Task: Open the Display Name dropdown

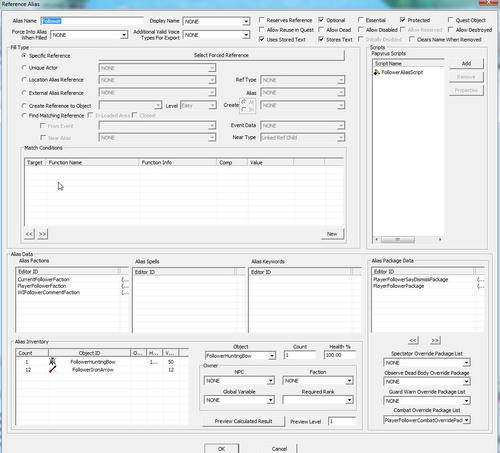Action: [x=246, y=22]
